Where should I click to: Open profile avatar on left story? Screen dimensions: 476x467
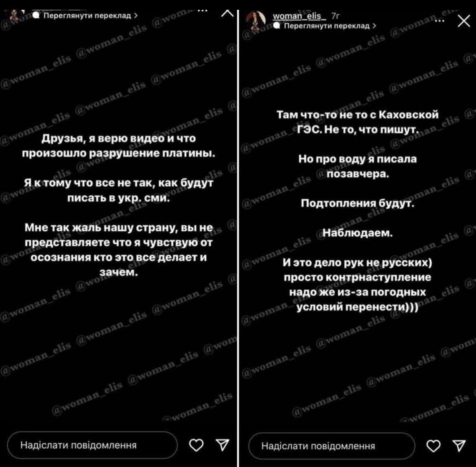[x=15, y=15]
